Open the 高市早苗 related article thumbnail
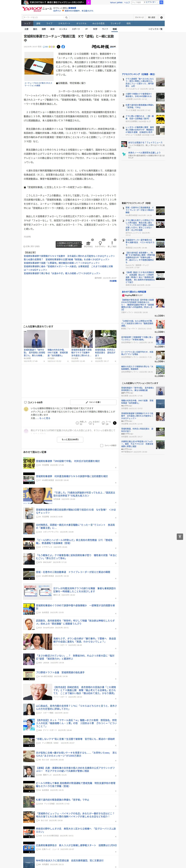The width and height of the screenshot is (186, 868). [x=34, y=339]
